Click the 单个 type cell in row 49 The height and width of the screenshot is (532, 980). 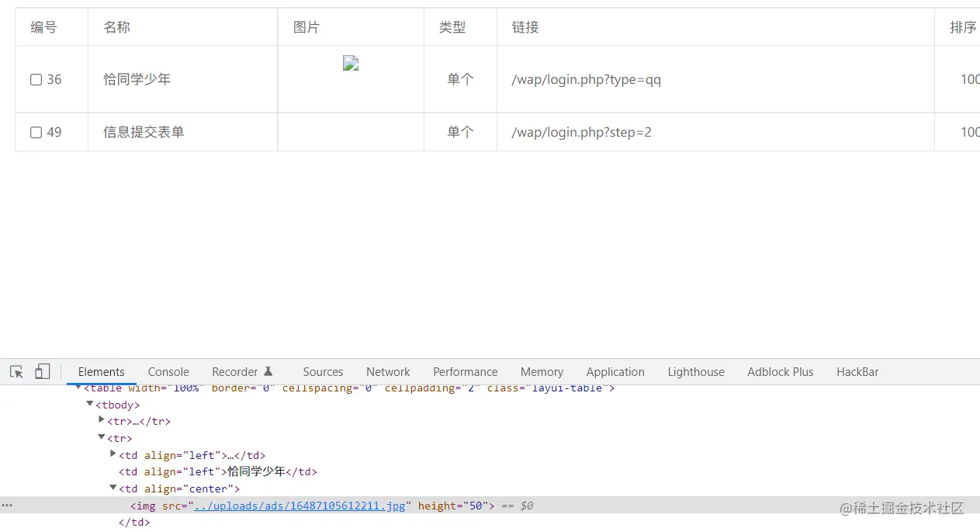point(460,132)
